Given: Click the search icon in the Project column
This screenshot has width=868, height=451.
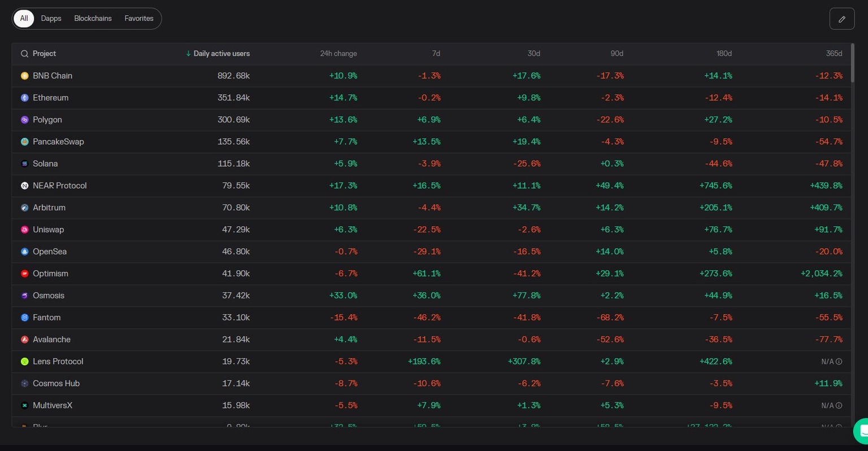Looking at the screenshot, I should (x=24, y=53).
